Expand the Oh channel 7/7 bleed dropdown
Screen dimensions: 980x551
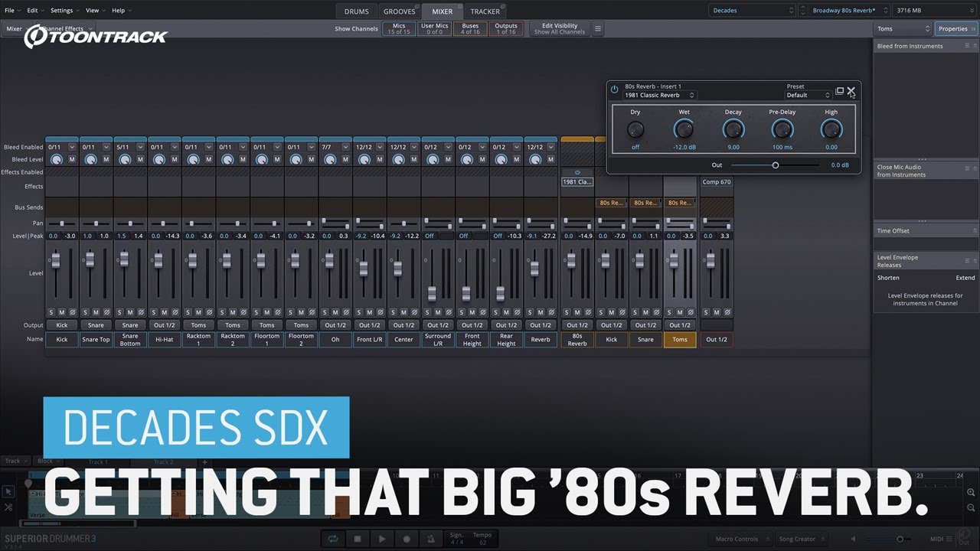(x=345, y=147)
